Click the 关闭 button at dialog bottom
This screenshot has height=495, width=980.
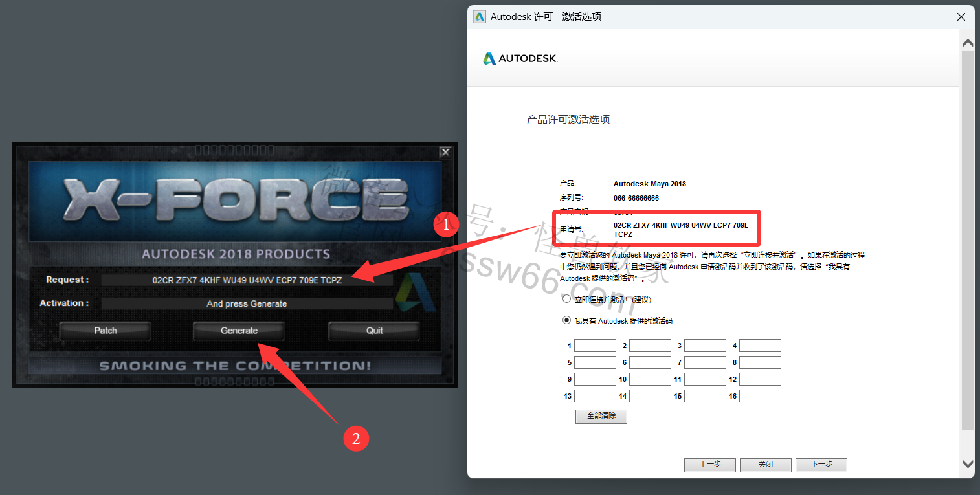(766, 465)
